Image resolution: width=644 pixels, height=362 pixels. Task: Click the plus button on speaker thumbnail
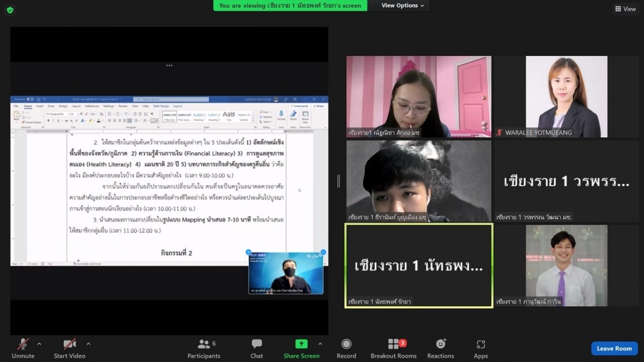(248, 252)
